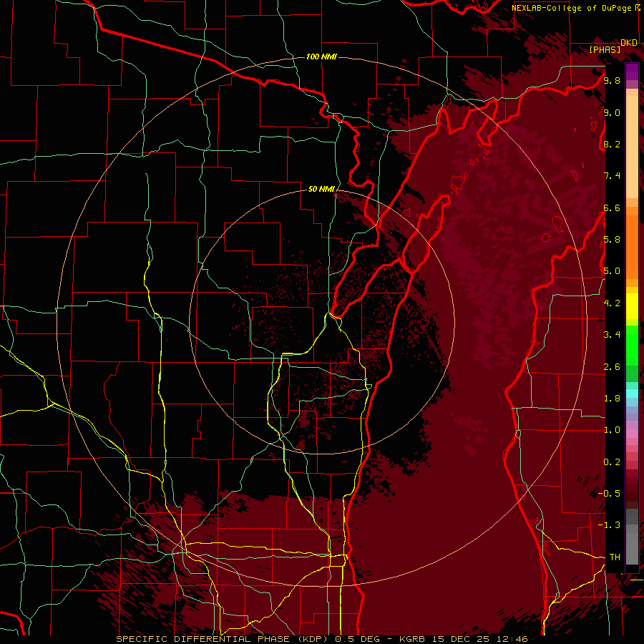Viewport: 644px width, 644px height.
Task: Click the 3.4 scale value
Action: tap(612, 335)
